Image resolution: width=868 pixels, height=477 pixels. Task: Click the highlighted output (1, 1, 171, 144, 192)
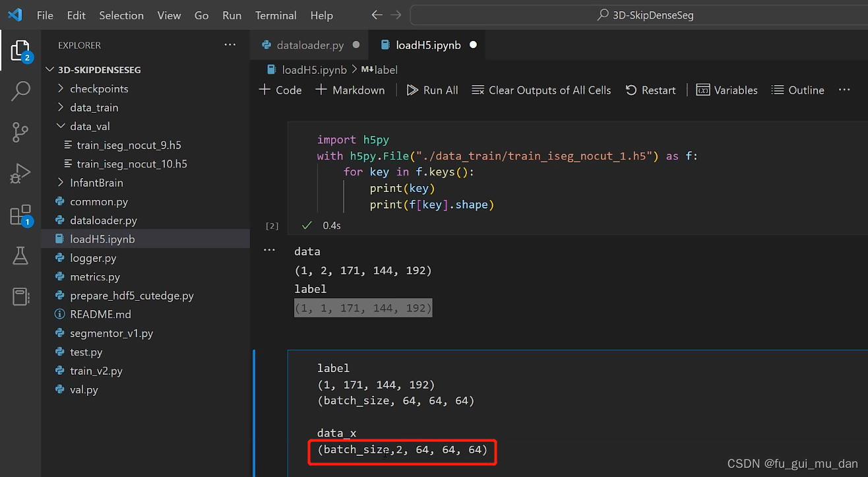click(x=363, y=308)
